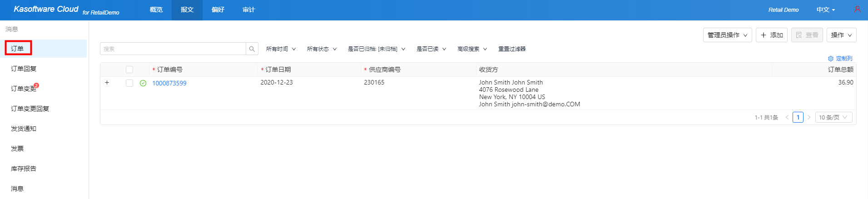Image resolution: width=868 pixels, height=199 pixels.
Task: Open 订单变更 in the sidebar
Action: 24,89
